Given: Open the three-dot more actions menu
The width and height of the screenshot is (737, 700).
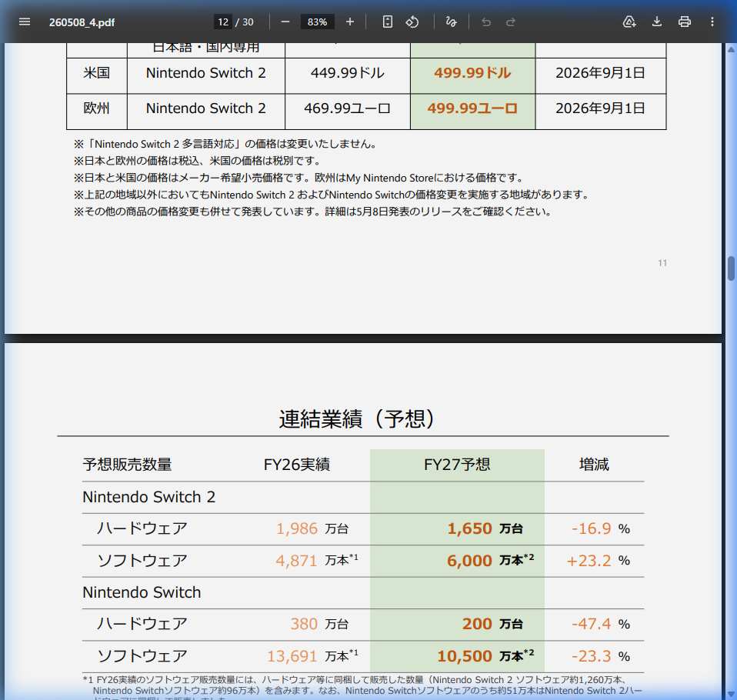Looking at the screenshot, I should click(712, 22).
